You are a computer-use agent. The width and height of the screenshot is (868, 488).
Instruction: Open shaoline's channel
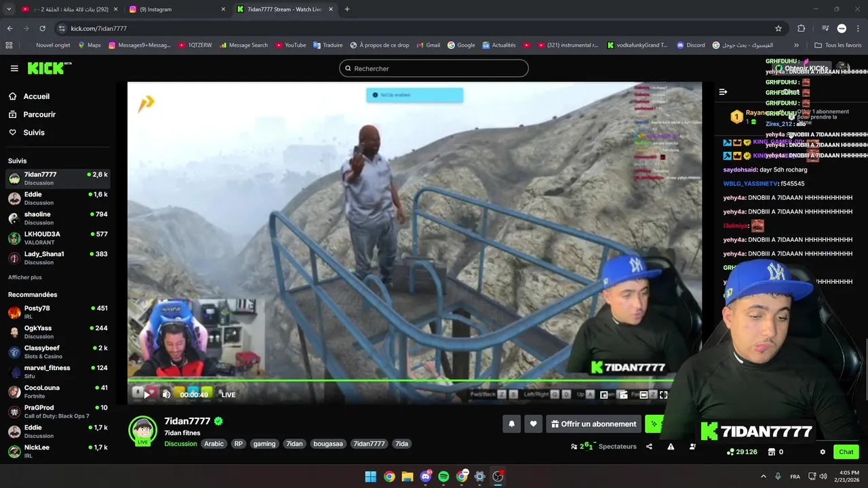tap(58, 218)
